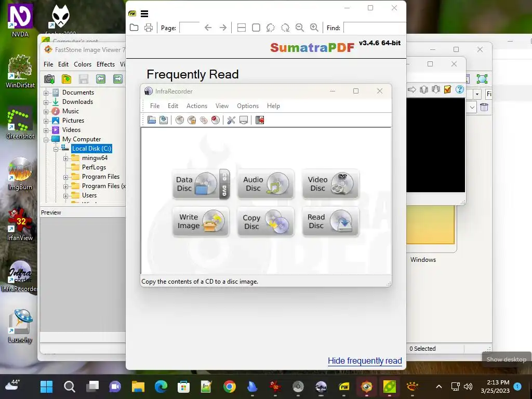Screen dimensions: 532x399
Task: Click FastStone next image green arrow
Action: [118, 79]
